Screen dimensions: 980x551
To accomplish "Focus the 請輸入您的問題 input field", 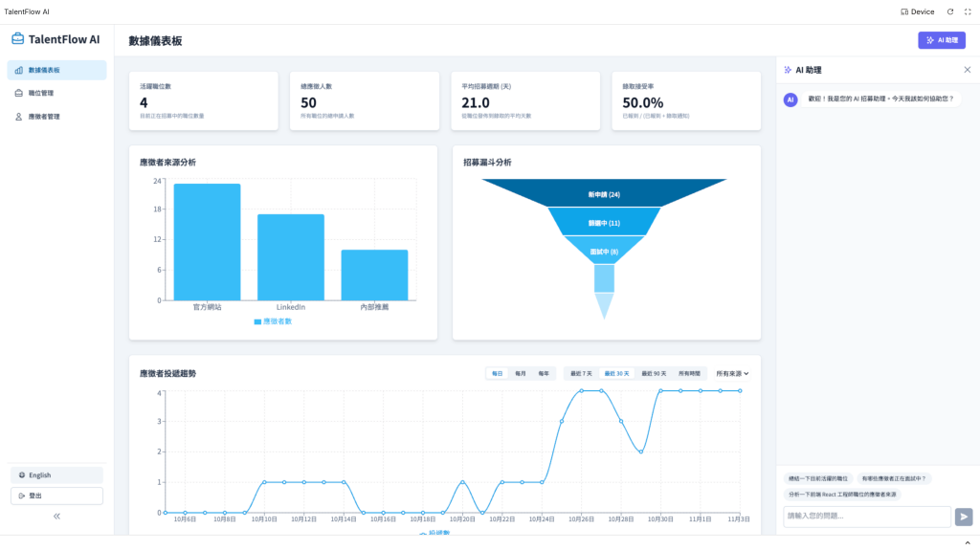I will click(x=867, y=516).
